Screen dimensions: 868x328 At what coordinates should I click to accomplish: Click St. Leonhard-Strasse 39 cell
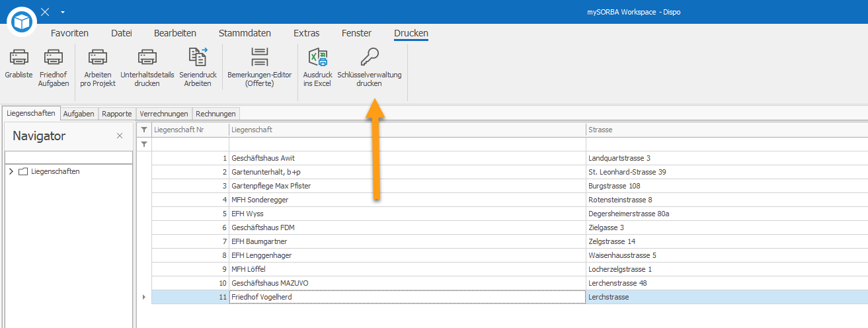[727, 172]
